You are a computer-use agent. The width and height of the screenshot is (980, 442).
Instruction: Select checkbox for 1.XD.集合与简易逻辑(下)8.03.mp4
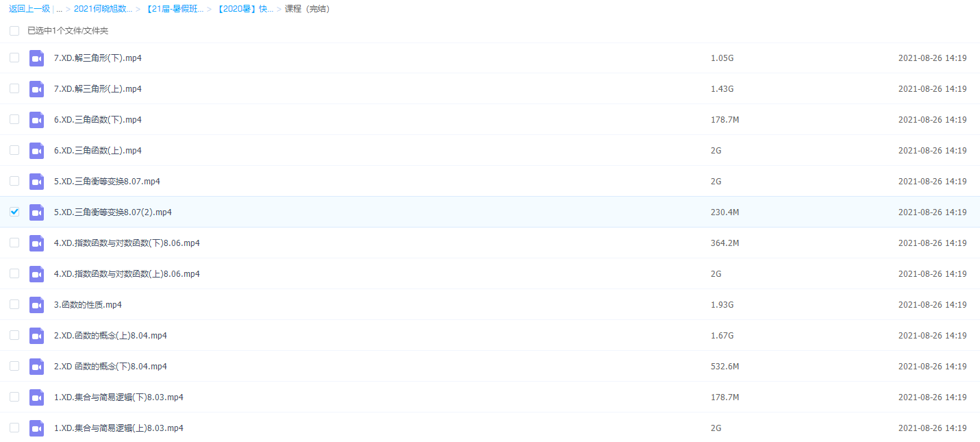point(14,397)
